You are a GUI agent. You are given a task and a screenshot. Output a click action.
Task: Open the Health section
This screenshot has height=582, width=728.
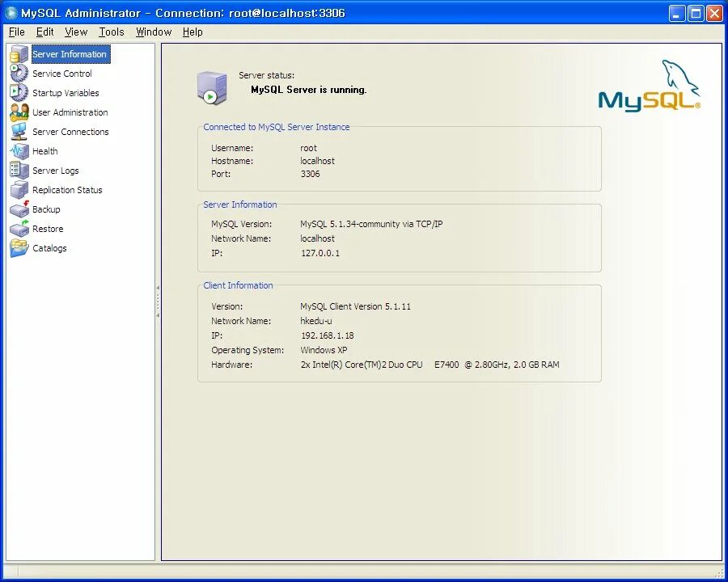pyautogui.click(x=45, y=151)
